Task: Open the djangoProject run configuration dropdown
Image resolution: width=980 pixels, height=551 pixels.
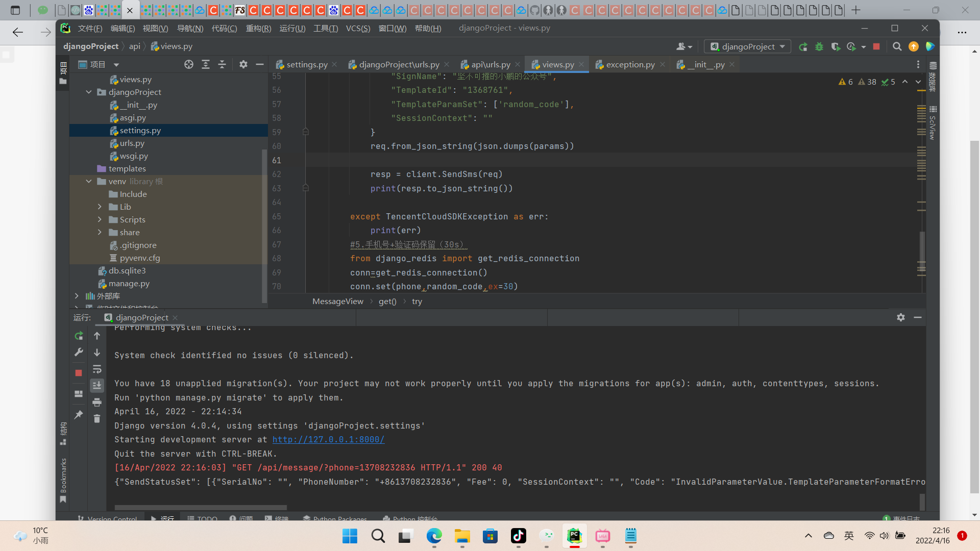Action: tap(748, 46)
